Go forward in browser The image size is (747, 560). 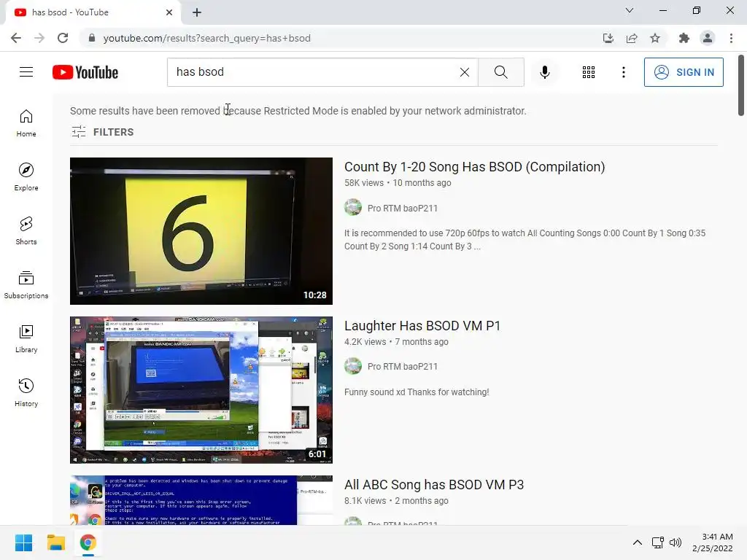[39, 38]
